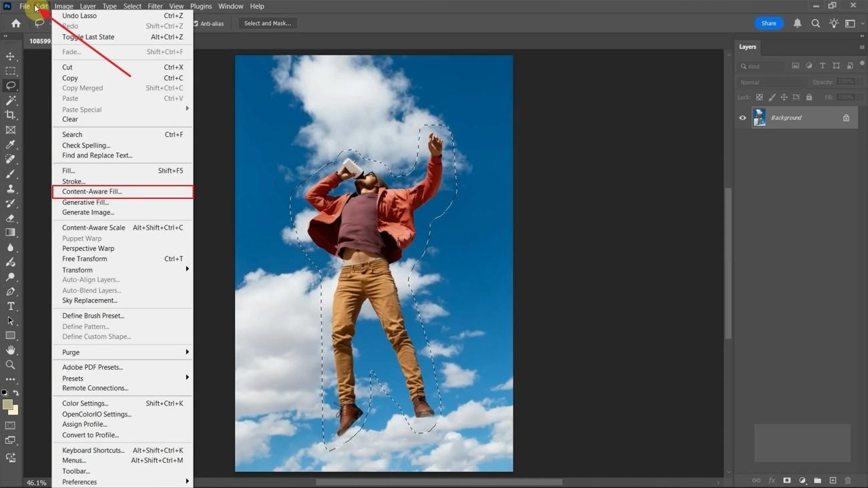Select the History Brush tool
This screenshot has height=488, width=868.
(10, 203)
